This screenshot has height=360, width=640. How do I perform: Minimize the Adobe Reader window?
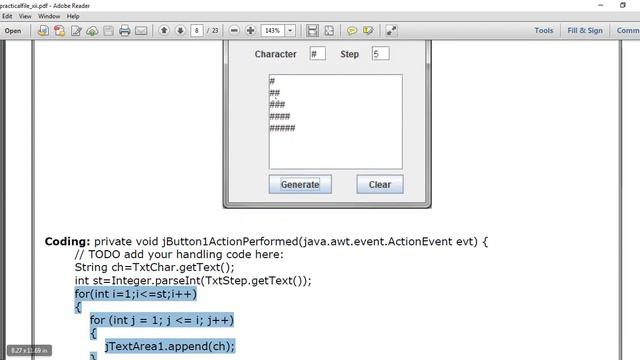[x=600, y=5]
